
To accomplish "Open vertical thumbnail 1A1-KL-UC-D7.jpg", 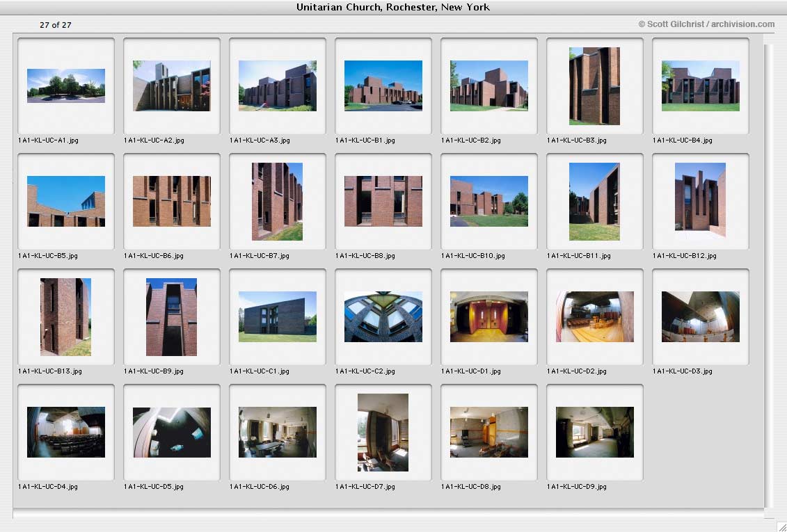I will pyautogui.click(x=383, y=433).
